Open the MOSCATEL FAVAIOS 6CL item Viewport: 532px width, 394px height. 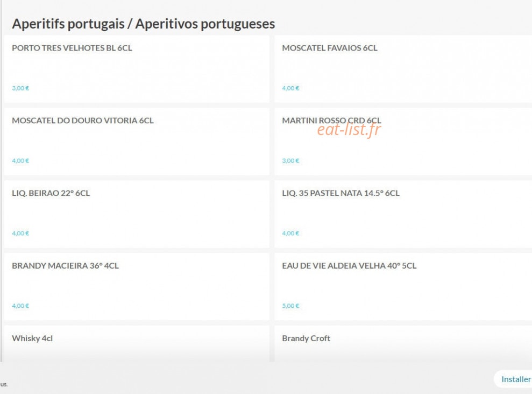[x=403, y=69]
